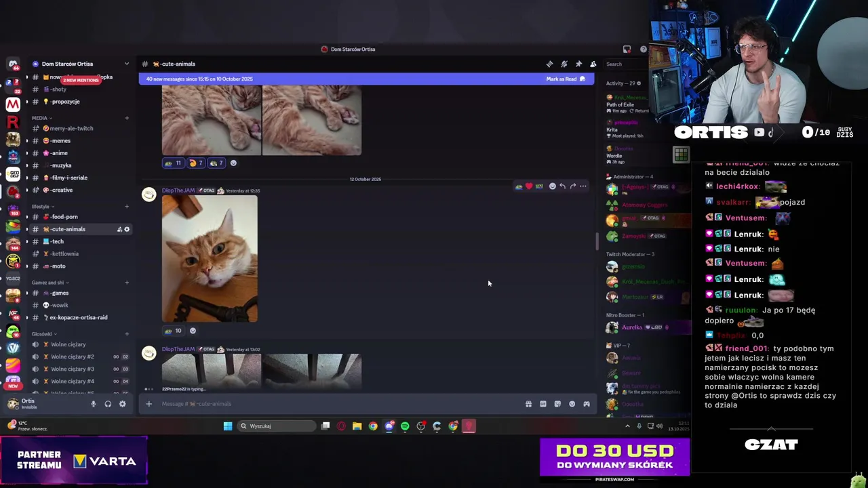This screenshot has width=868, height=488.
Task: Open settings gear for -cute-animals channel
Action: tap(127, 229)
